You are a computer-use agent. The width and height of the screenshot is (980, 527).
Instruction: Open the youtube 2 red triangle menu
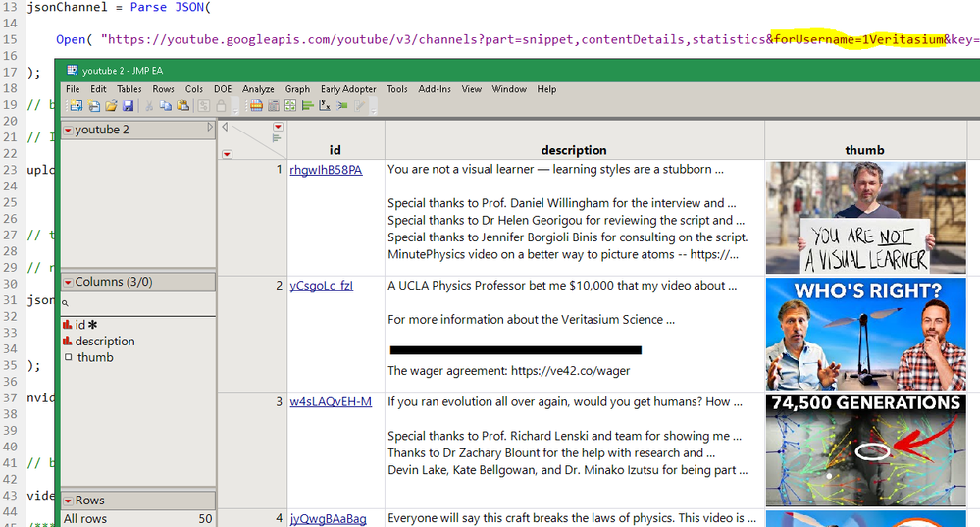click(x=68, y=130)
